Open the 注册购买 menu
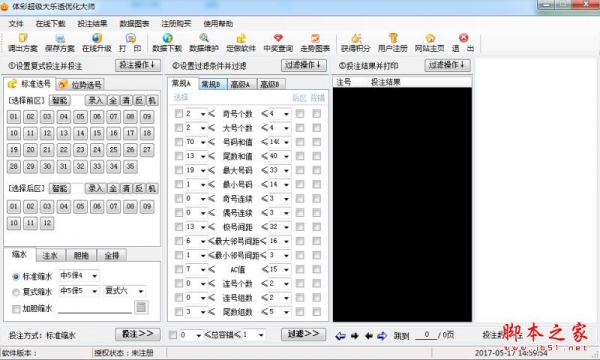The height and width of the screenshot is (360, 600). (x=176, y=24)
